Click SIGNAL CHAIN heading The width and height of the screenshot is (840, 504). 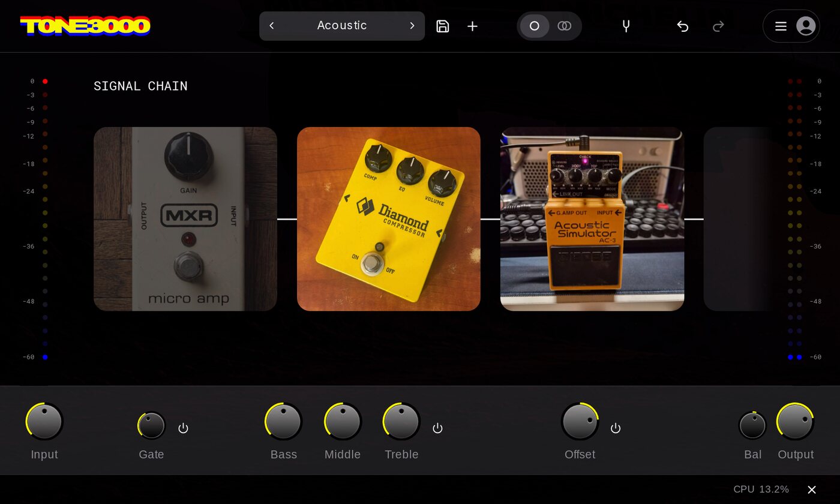coord(140,86)
